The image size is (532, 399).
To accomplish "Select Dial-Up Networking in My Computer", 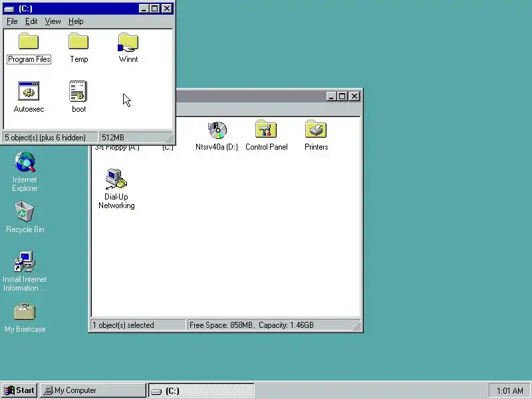I will point(116,189).
